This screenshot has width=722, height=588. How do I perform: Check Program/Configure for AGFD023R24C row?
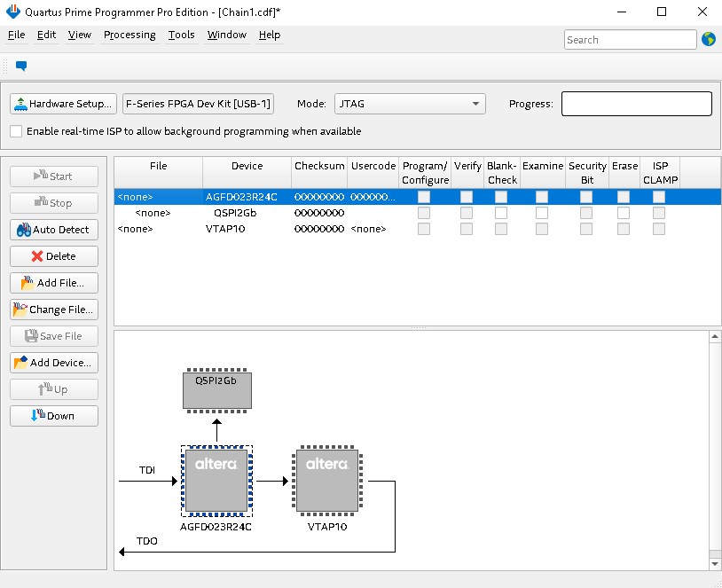(x=425, y=197)
